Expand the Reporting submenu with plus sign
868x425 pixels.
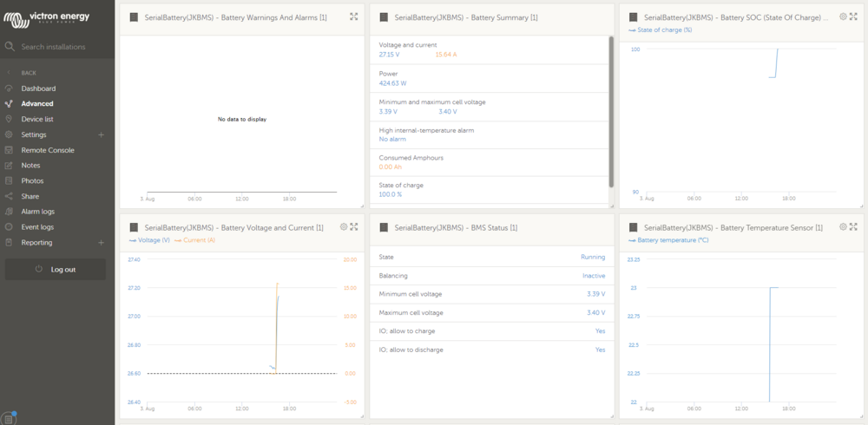coord(101,243)
